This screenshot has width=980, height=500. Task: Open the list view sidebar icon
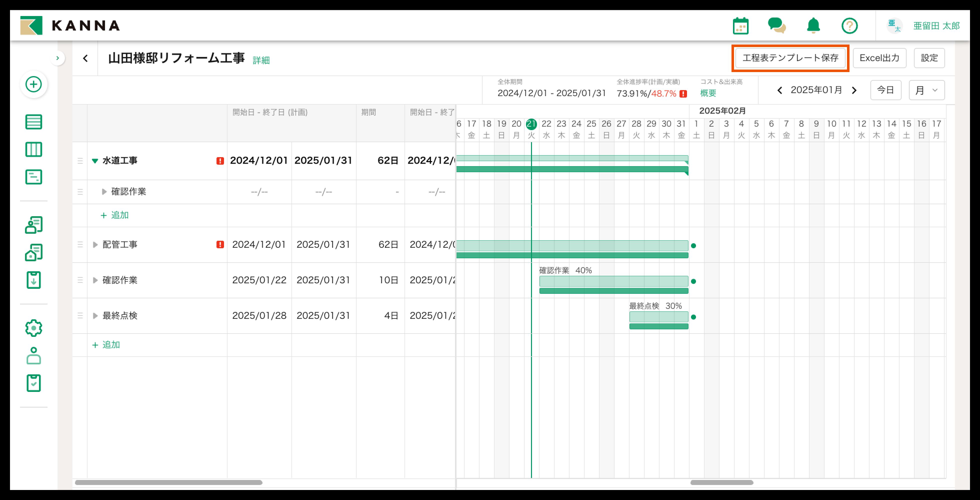(x=33, y=122)
